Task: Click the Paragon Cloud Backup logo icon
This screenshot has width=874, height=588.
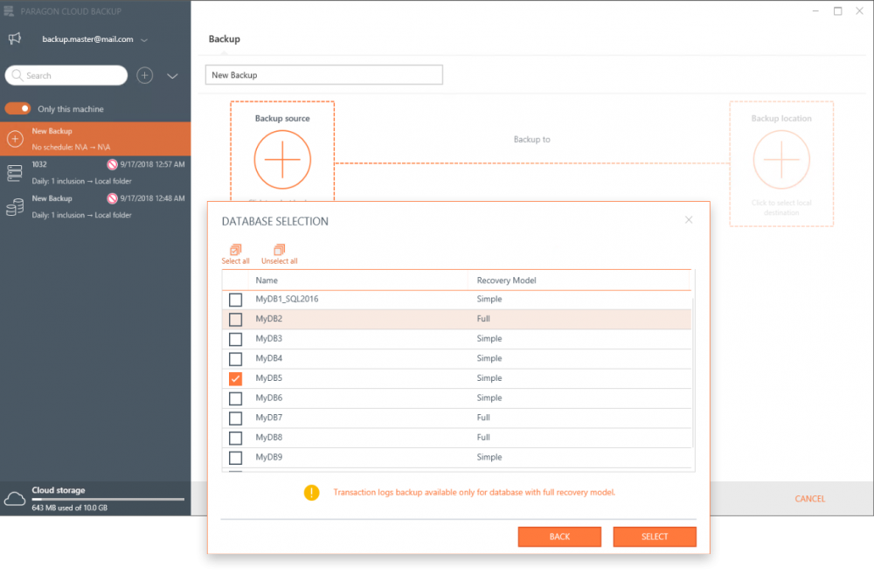Action: click(x=10, y=10)
